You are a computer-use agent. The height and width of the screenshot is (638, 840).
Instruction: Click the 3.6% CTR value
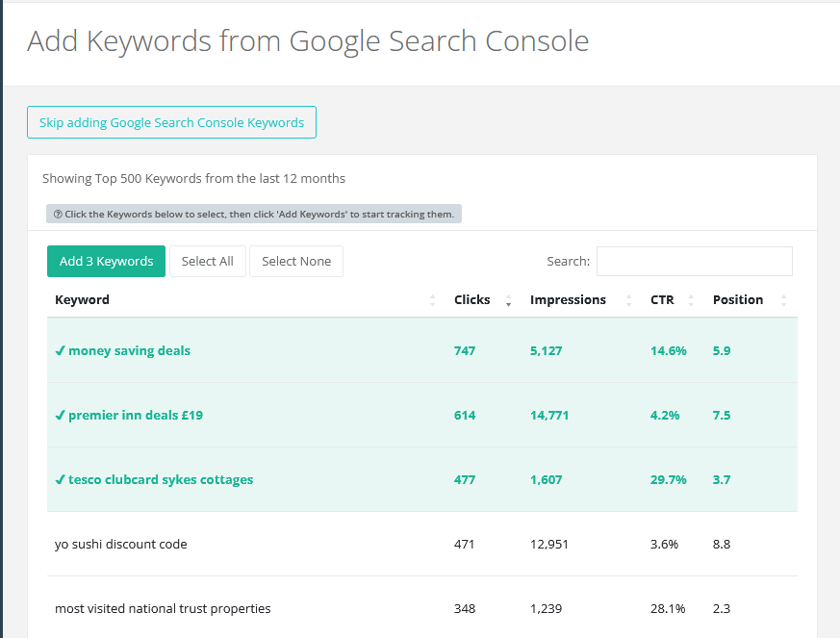(664, 545)
